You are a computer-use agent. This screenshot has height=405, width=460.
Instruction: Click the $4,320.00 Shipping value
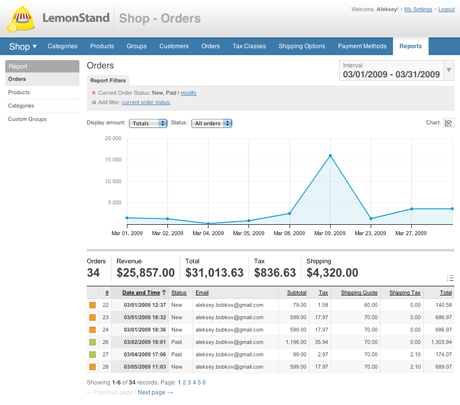pos(332,273)
